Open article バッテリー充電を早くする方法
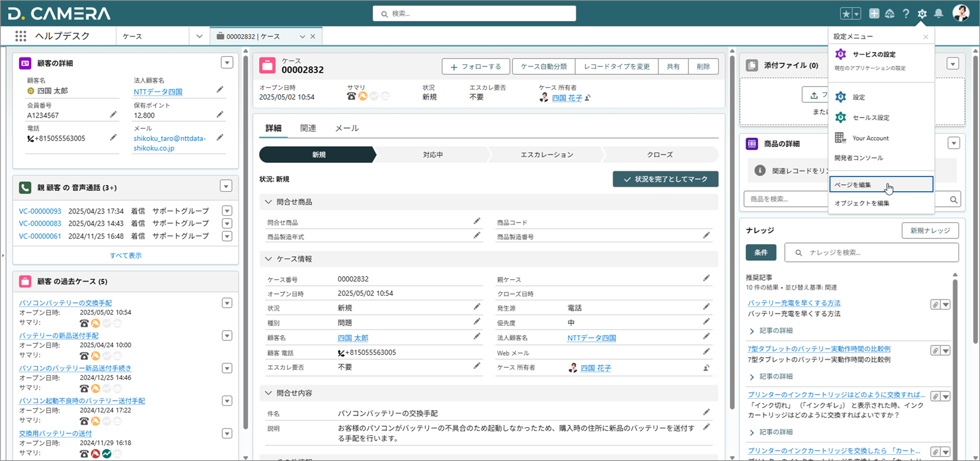Screen dimensions: 980x461 click(x=794, y=303)
